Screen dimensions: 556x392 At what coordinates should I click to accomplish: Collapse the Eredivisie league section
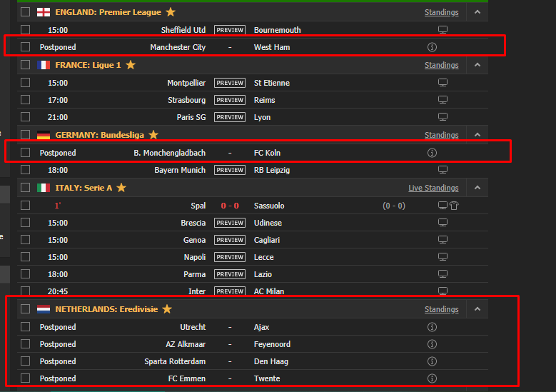(x=477, y=309)
